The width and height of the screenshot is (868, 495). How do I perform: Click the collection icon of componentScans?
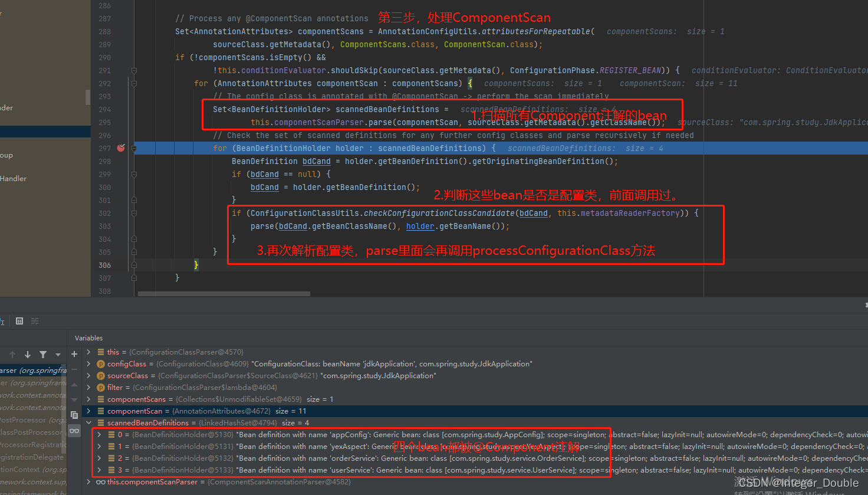point(101,399)
